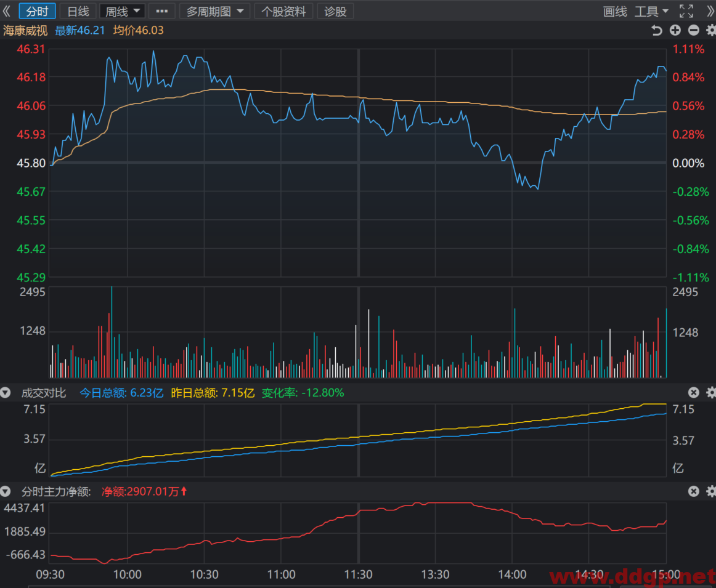
Task: Select the 分时 tab
Action: tap(37, 11)
